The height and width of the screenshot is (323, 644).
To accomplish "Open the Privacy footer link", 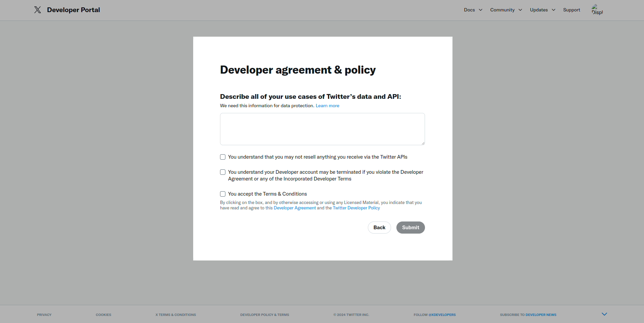I will (44, 315).
